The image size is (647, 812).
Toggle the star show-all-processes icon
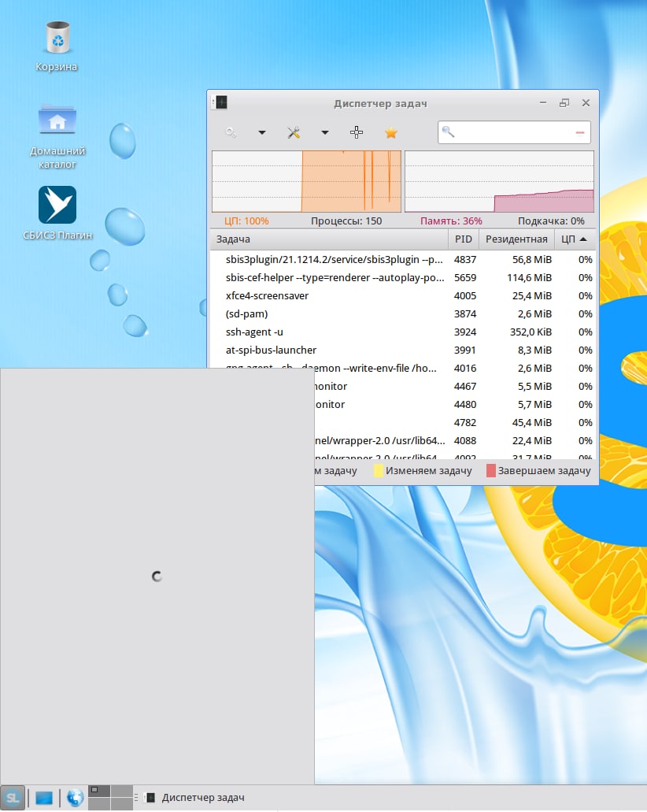click(x=390, y=132)
